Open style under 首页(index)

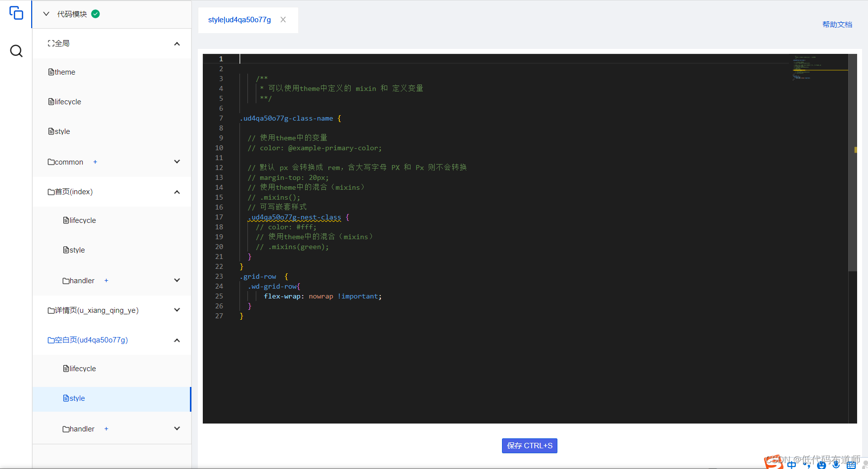point(77,250)
